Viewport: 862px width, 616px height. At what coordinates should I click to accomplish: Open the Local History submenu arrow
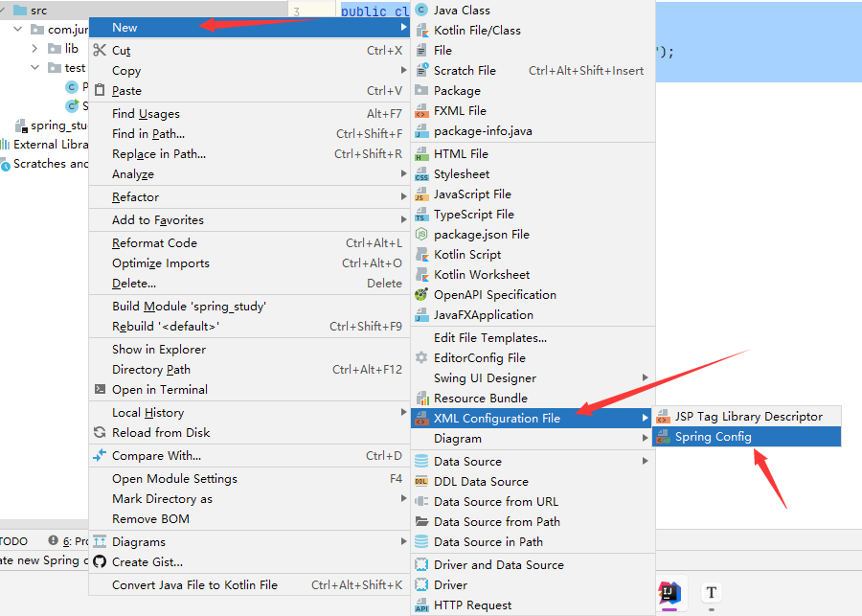[x=404, y=413]
